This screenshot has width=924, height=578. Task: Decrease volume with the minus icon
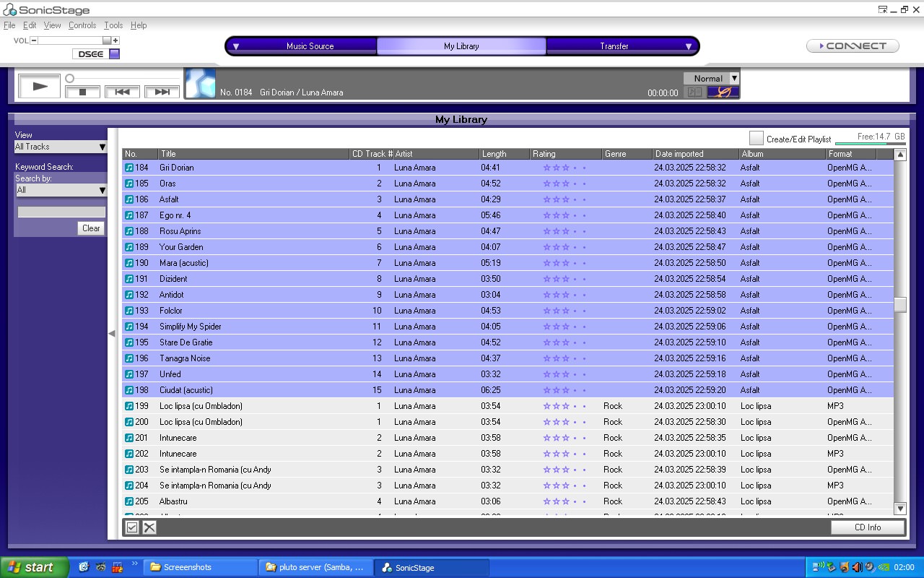[x=34, y=40]
